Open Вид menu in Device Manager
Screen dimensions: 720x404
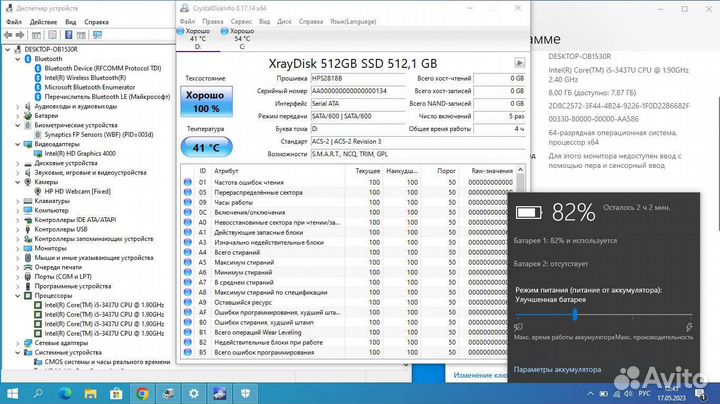tap(70, 22)
